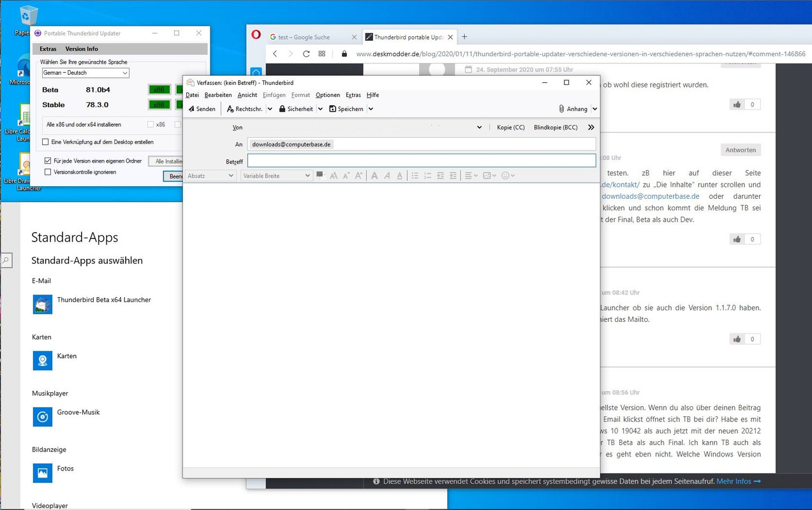Open Libre Calc Launcher desktop shortcut
Viewport: 812px width, 510px height.
[24, 124]
